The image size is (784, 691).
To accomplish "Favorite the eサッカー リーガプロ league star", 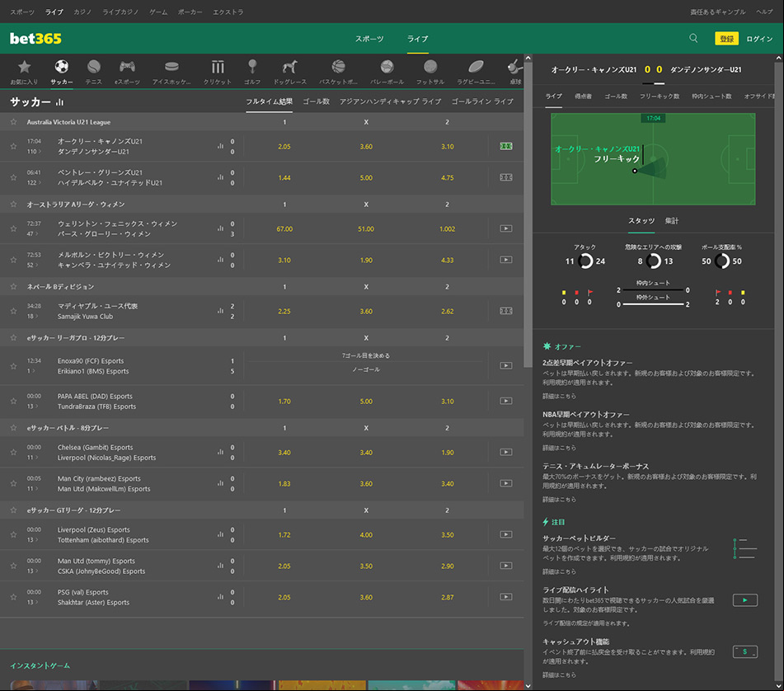I will (x=13, y=337).
